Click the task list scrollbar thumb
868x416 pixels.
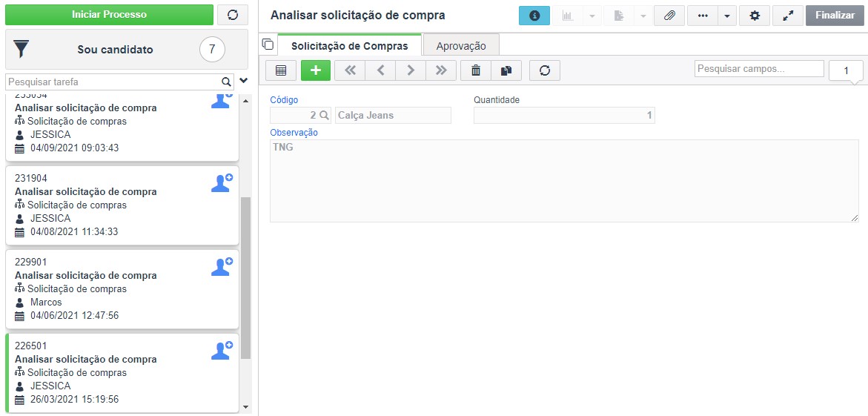pyautogui.click(x=246, y=277)
